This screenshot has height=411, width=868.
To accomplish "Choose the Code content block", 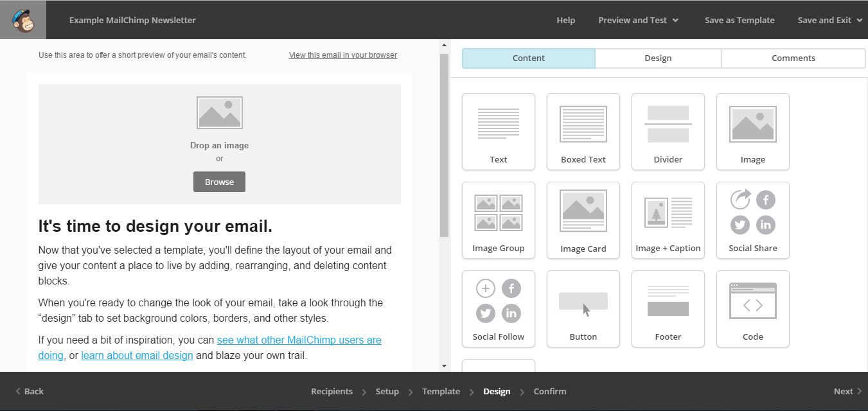I will (x=753, y=309).
